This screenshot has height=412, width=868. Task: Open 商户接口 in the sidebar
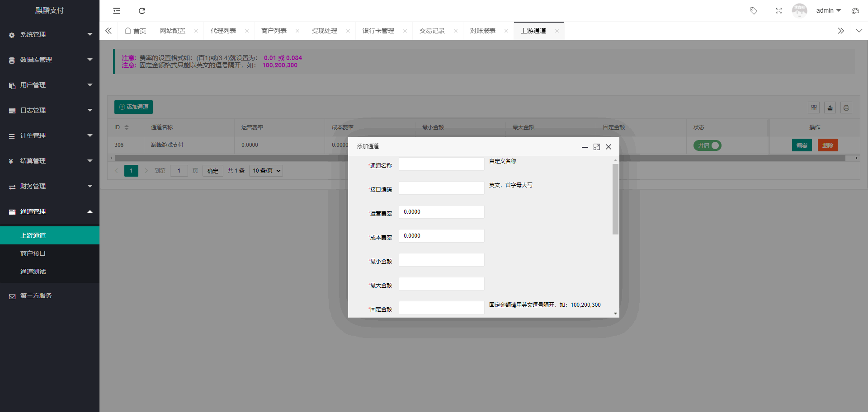33,253
